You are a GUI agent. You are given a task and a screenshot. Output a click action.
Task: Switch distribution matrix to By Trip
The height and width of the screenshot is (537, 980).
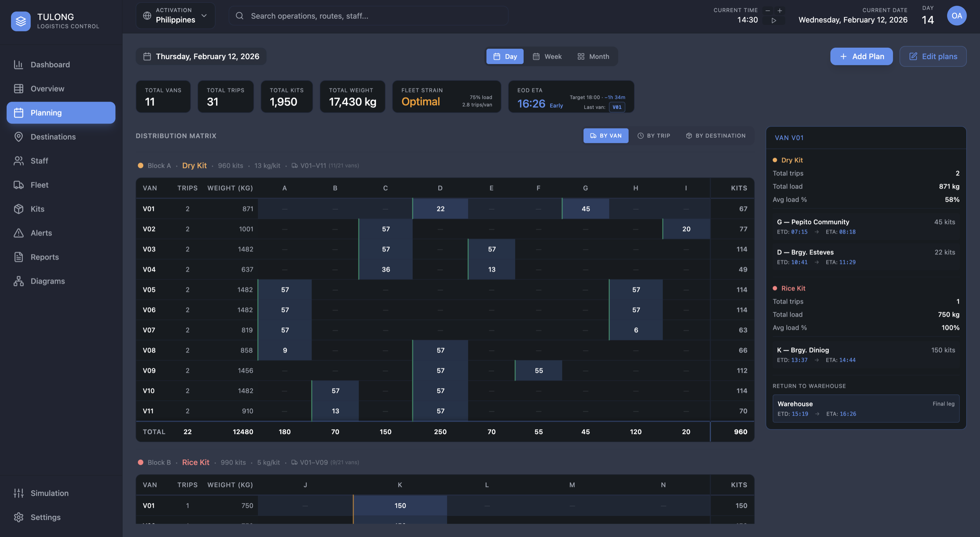654,136
